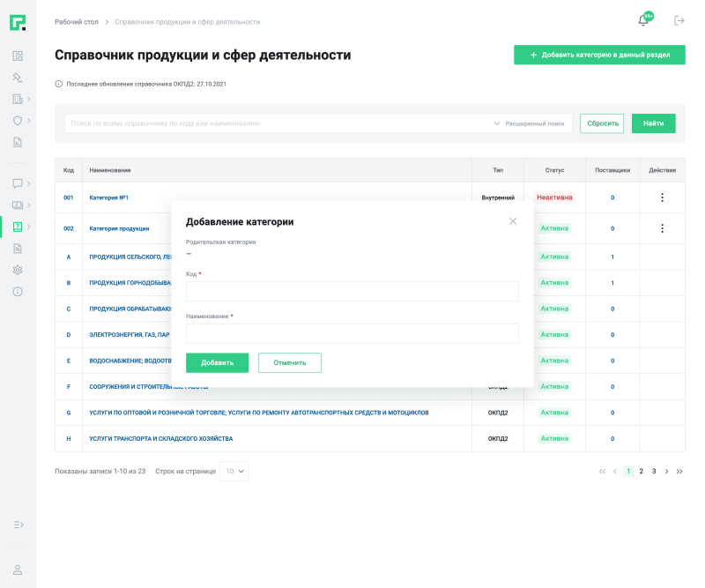Close the Добавление категории dialog with the X
Screen dimensions: 705x588
[513, 221]
